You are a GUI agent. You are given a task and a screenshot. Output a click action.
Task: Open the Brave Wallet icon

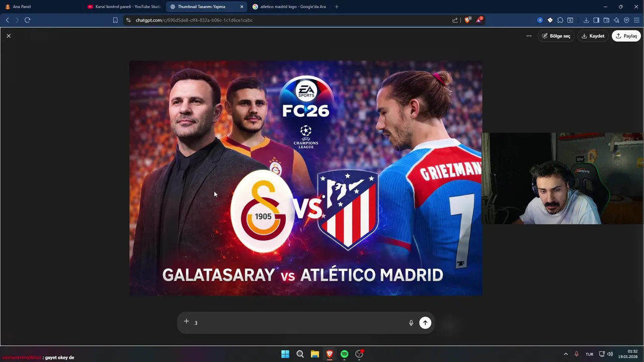point(606,20)
